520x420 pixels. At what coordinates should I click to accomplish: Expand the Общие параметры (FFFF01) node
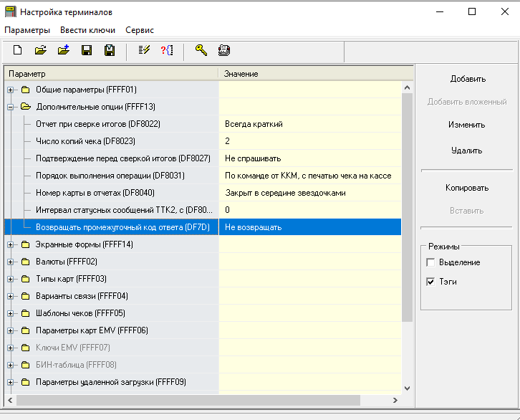[11, 90]
